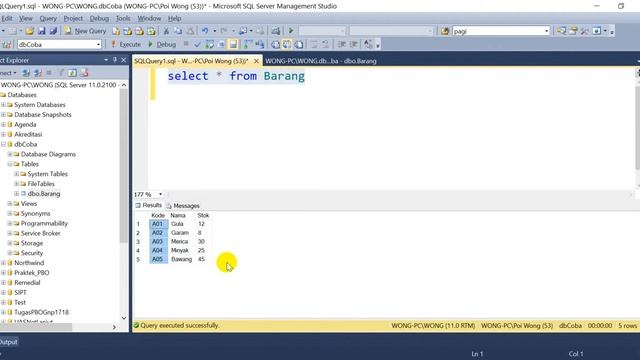The width and height of the screenshot is (640, 360).
Task: Click the Find in Files icon left of pagi box
Action: click(445, 31)
